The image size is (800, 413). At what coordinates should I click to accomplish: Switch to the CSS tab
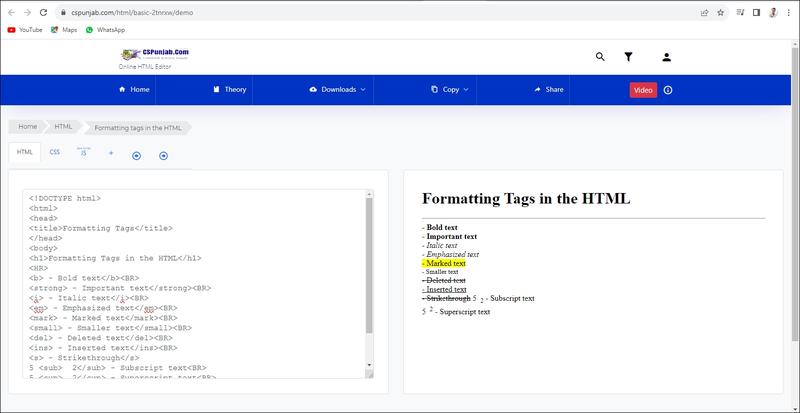55,153
